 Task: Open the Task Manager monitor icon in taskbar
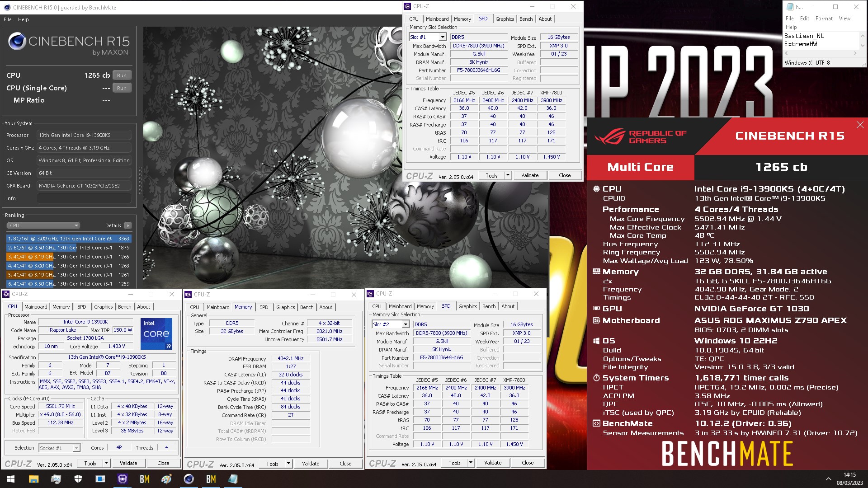[56, 479]
